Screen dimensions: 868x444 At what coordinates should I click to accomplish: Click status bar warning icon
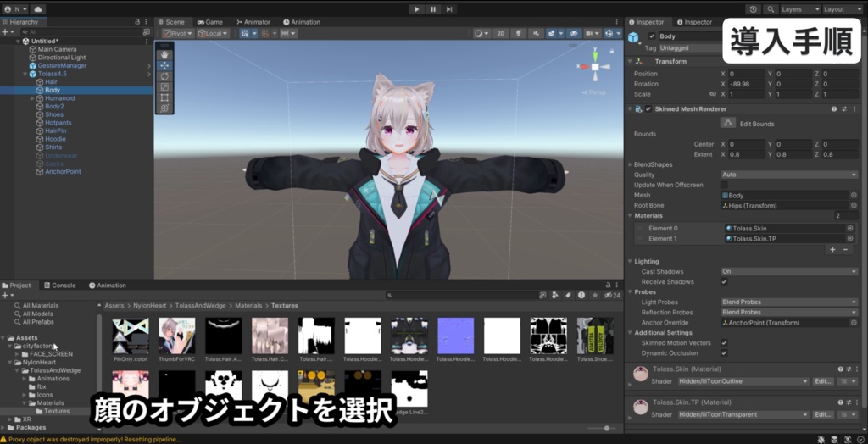click(x=4, y=439)
